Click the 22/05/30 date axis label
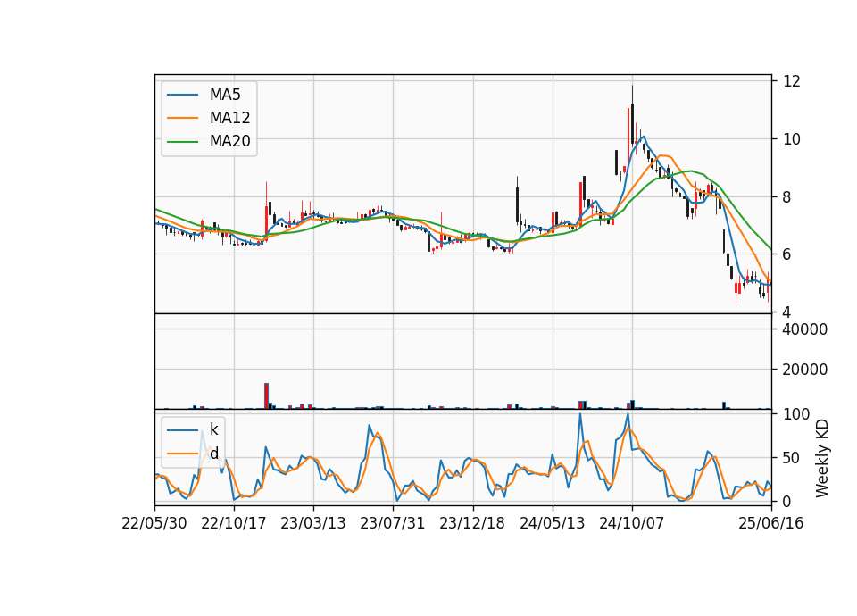The height and width of the screenshot is (616, 857). 154,523
